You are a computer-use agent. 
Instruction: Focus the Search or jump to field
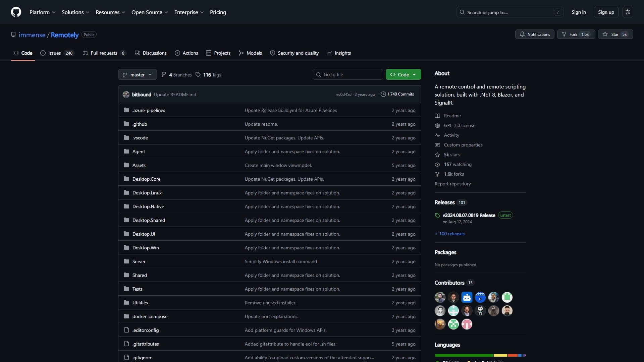click(510, 12)
